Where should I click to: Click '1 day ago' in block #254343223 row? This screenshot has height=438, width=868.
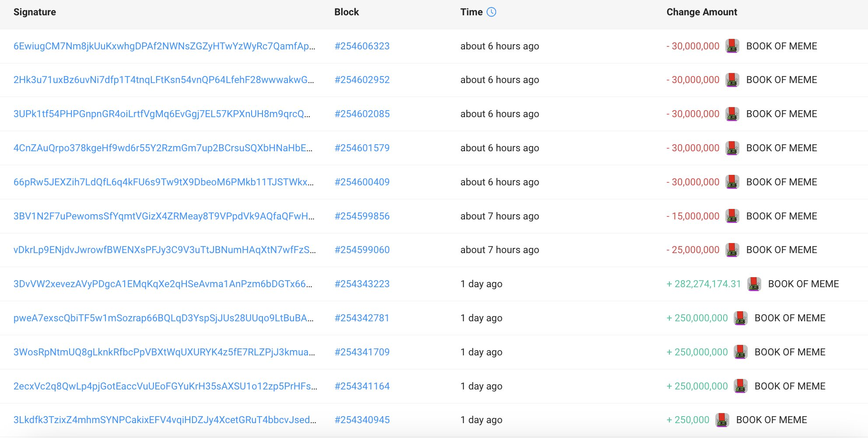(481, 284)
